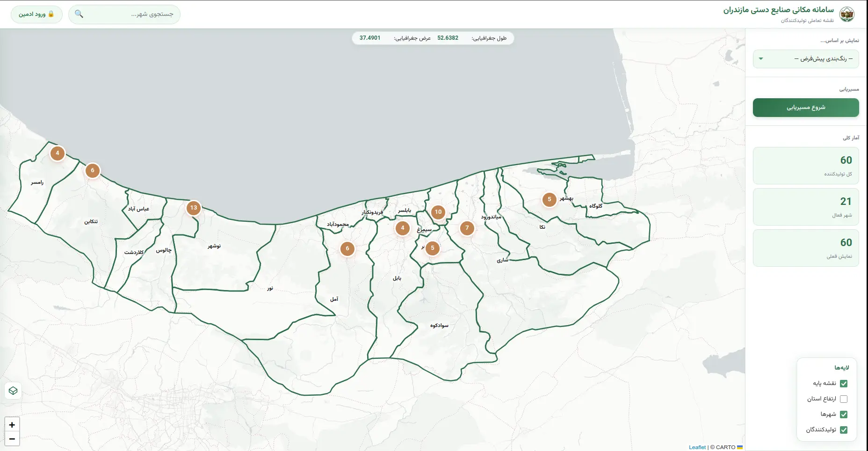Click the نور city label

pyautogui.click(x=270, y=289)
